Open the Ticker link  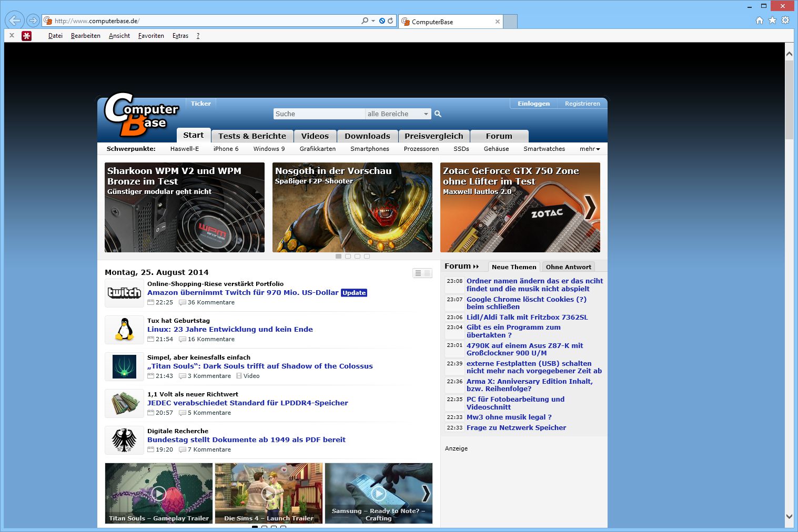click(200, 104)
